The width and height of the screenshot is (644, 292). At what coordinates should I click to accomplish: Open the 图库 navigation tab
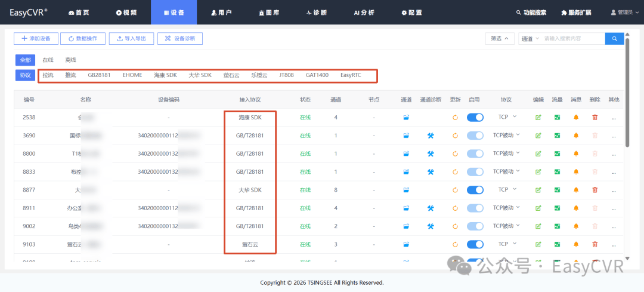coord(269,13)
